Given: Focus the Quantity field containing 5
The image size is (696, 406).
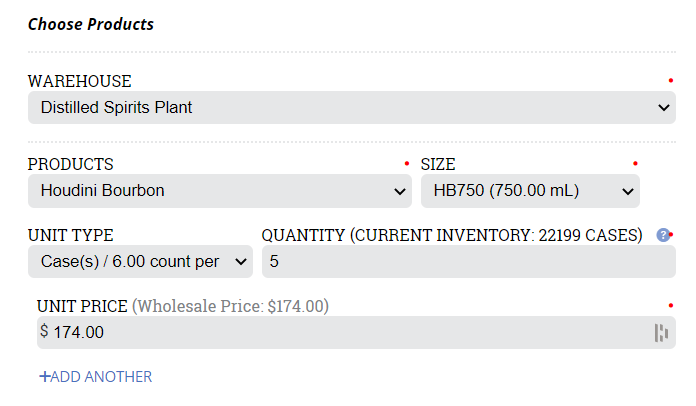Looking at the screenshot, I should tap(469, 261).
